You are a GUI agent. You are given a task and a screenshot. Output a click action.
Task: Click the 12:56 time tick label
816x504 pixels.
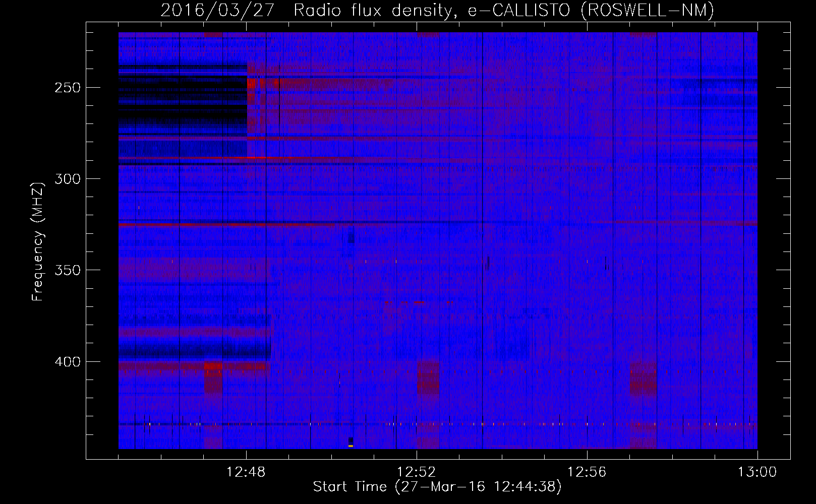[587, 472]
